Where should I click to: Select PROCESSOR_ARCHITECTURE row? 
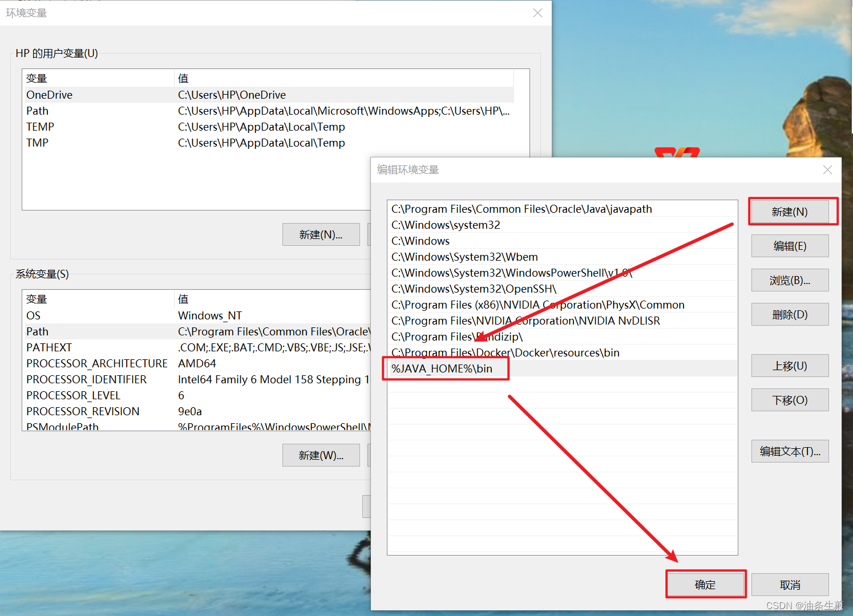[x=197, y=363]
